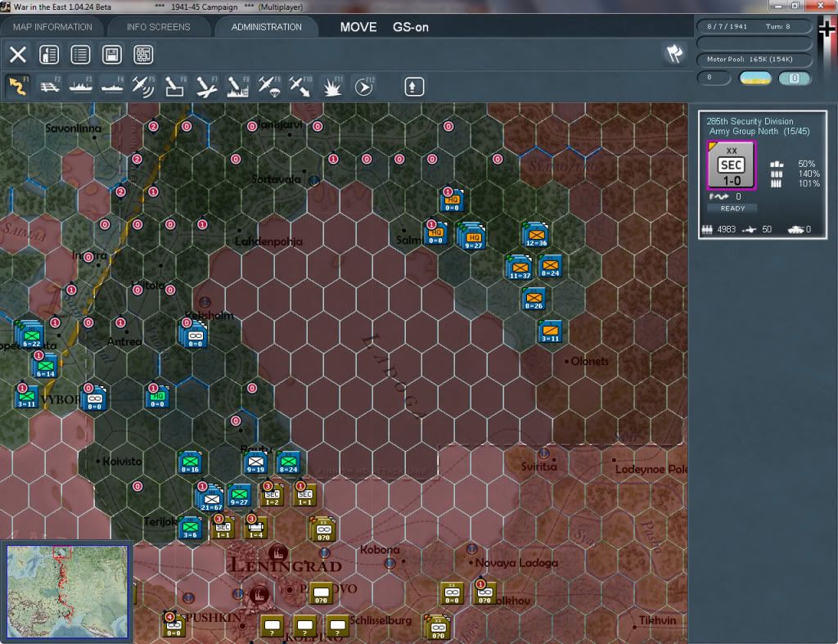Click the minimap thumbnail
The height and width of the screenshot is (644, 838).
point(67,591)
